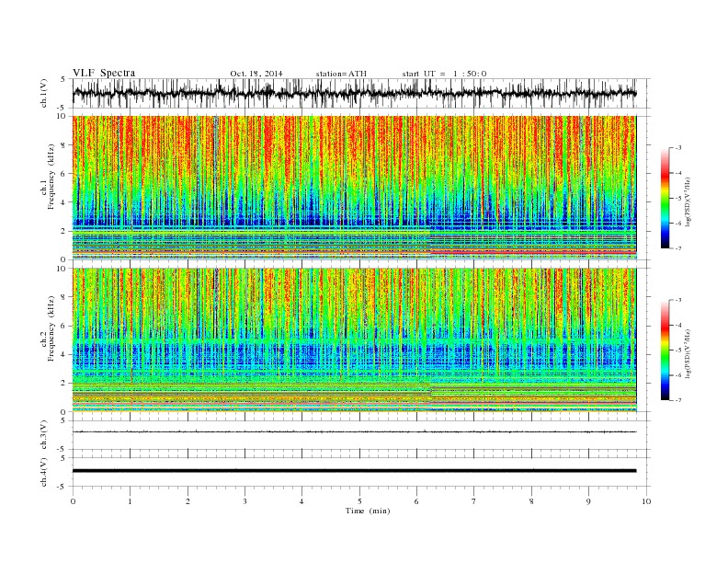This screenshot has width=728, height=563.
Task: Click the "10" tick ending the time axis
Action: [646, 501]
